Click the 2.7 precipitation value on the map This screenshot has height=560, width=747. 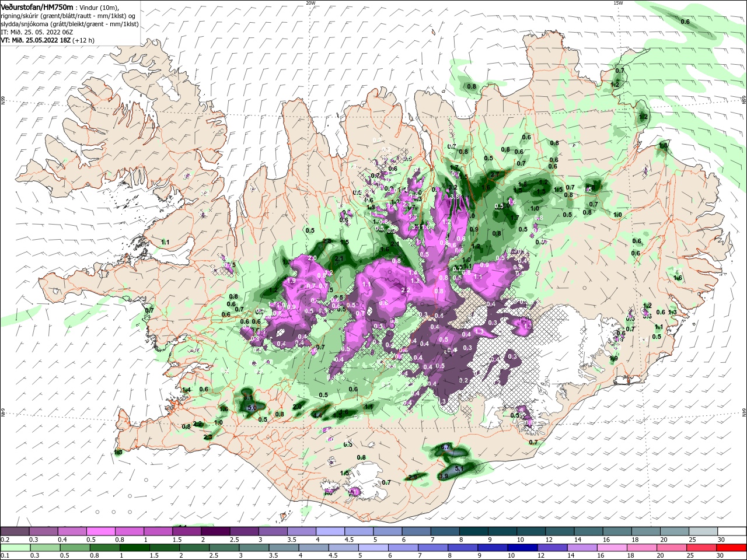pyautogui.click(x=495, y=174)
